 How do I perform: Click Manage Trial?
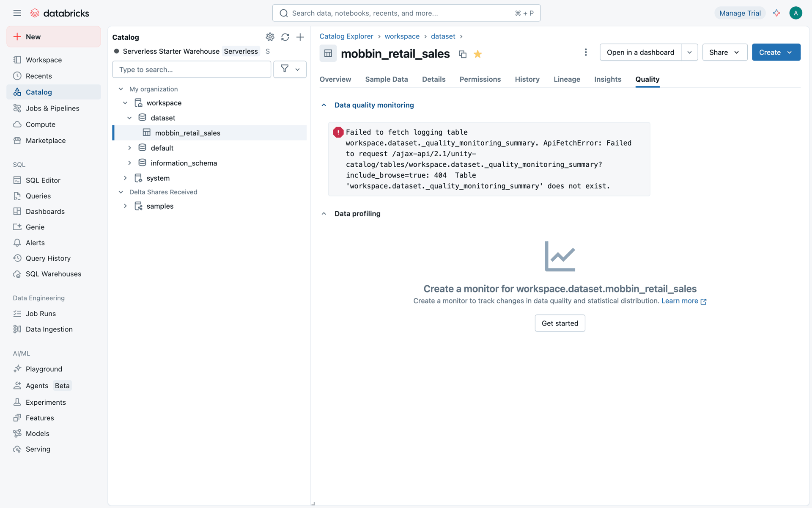pyautogui.click(x=740, y=13)
